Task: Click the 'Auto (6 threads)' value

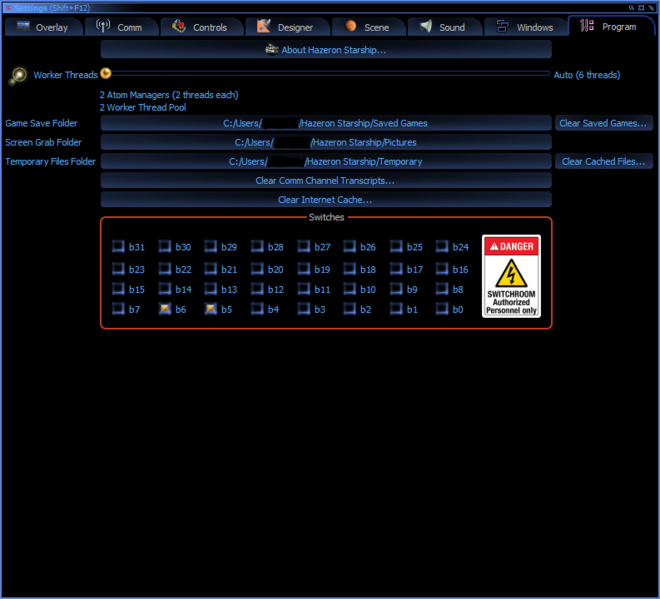Action: [x=587, y=75]
